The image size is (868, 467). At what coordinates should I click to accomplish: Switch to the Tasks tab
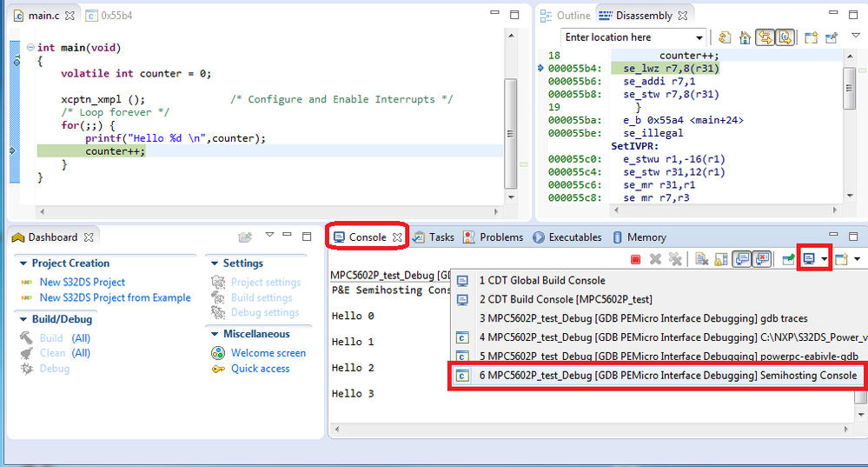[x=434, y=237]
